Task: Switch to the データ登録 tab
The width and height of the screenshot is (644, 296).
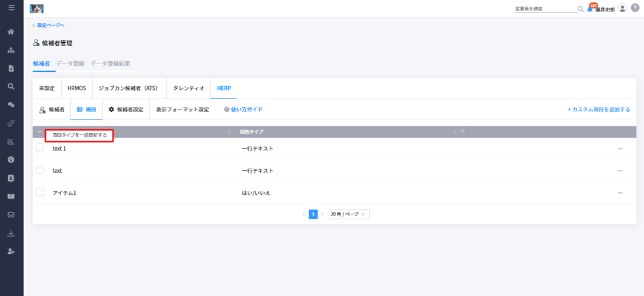Action: 70,63
